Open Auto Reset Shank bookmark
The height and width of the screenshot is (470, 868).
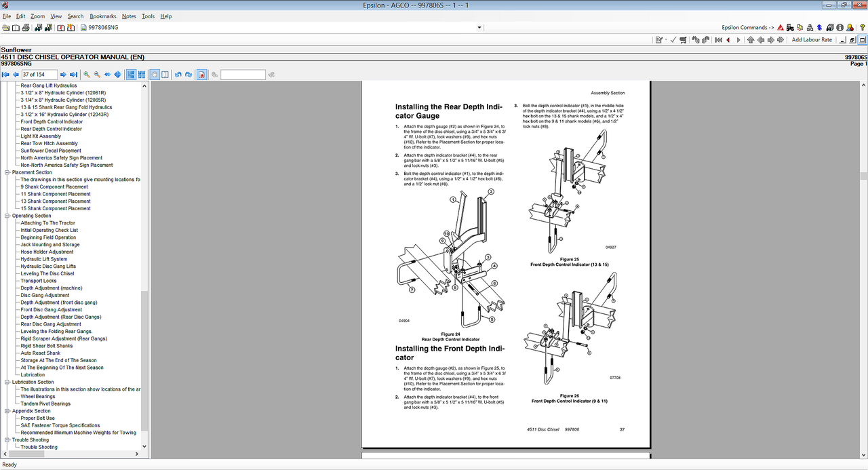41,353
